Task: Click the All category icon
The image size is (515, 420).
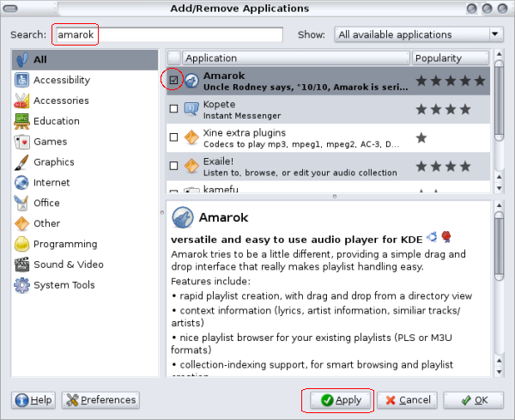Action: pyautogui.click(x=22, y=59)
